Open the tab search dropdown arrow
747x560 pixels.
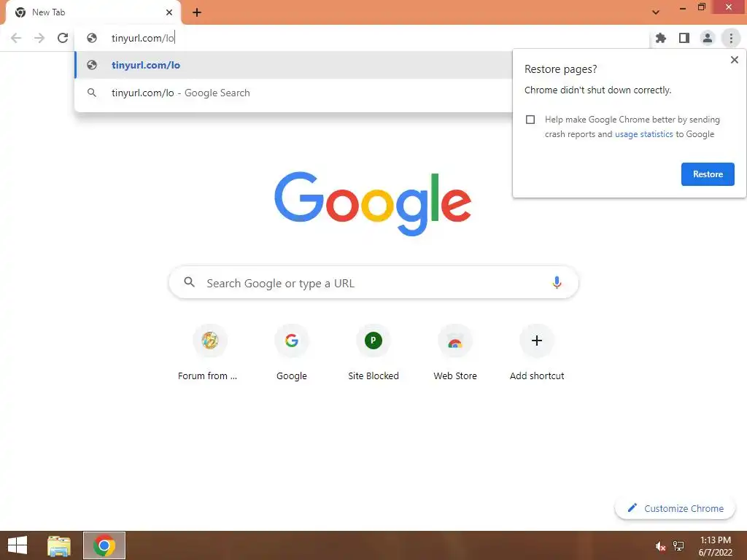[x=656, y=12]
